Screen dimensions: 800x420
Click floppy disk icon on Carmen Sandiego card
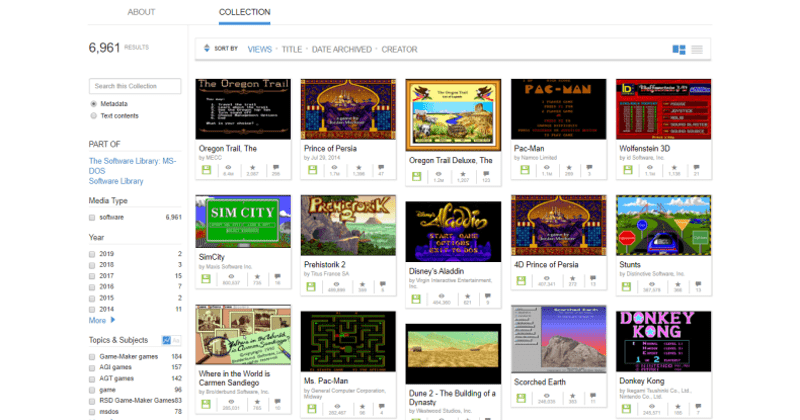click(x=206, y=404)
